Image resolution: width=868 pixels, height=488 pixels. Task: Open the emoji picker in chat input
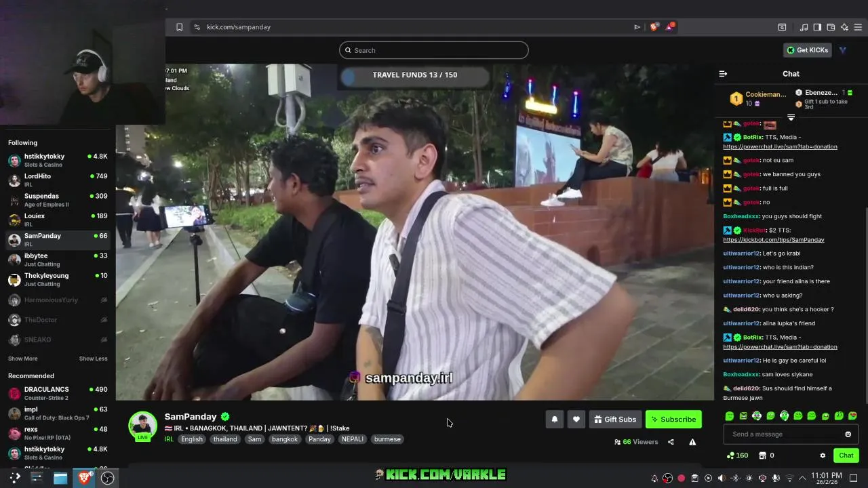tap(848, 434)
